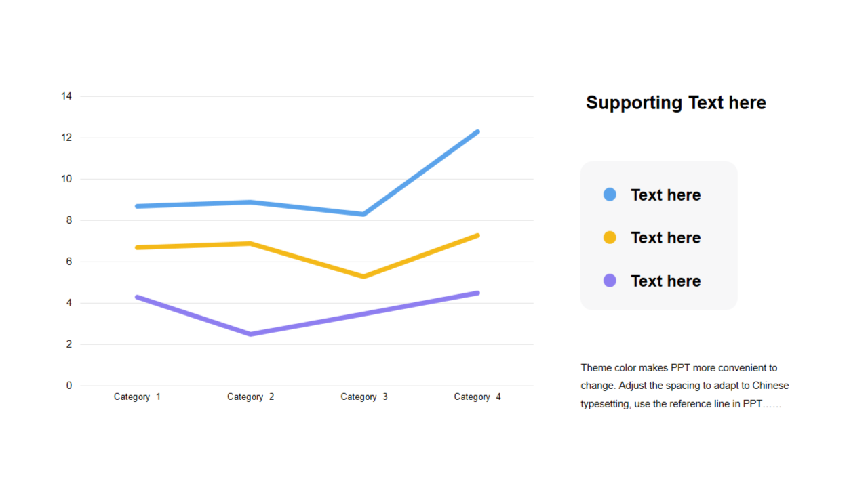Screen dimensions: 868x488
Task: Click the Category 1 axis label
Action: coord(137,396)
